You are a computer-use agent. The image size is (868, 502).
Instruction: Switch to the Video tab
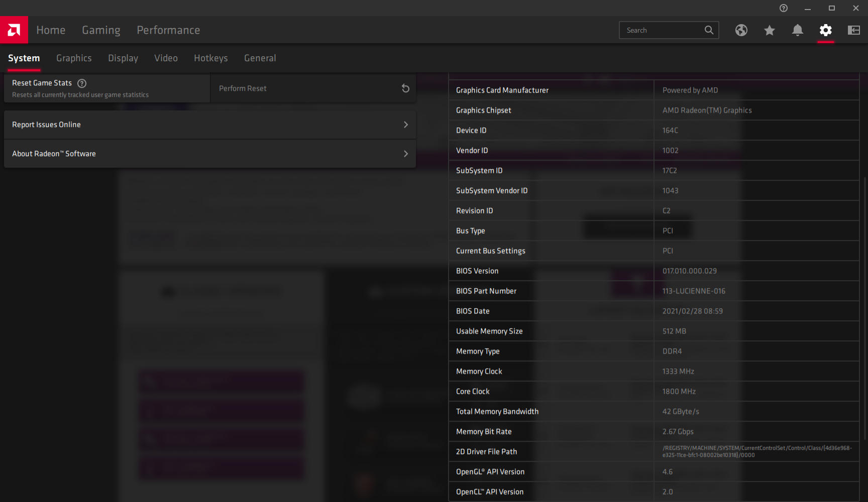(166, 58)
